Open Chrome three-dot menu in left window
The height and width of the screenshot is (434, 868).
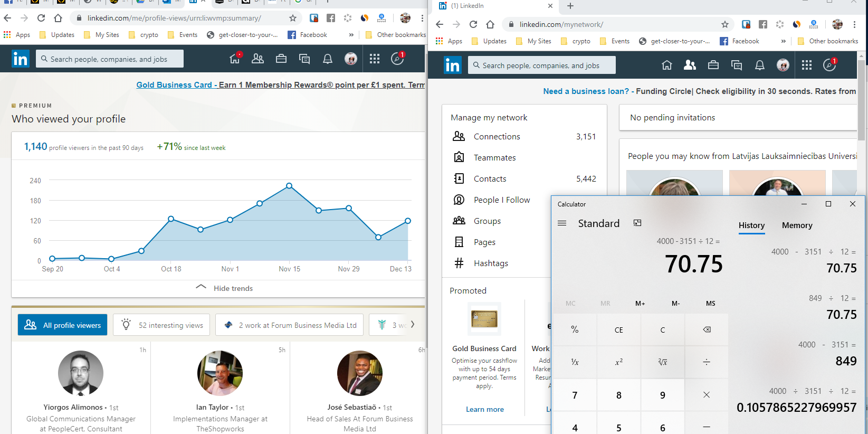pos(422,18)
